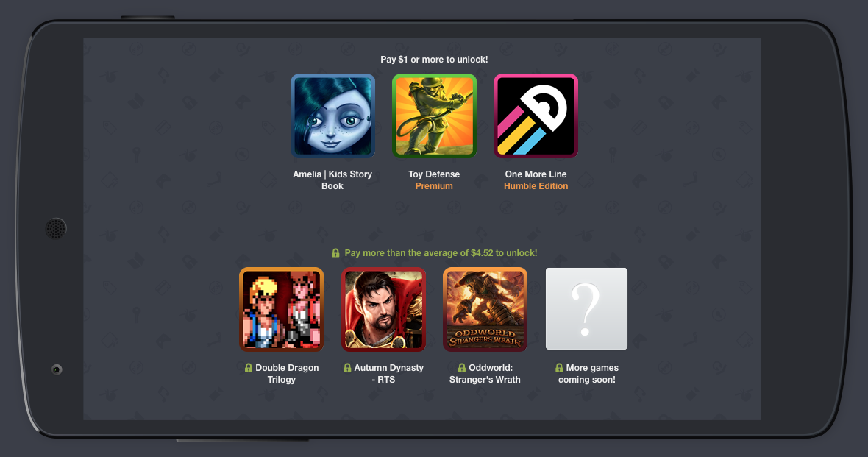Click the lock next to average price text
This screenshot has width=868, height=457.
coord(335,252)
